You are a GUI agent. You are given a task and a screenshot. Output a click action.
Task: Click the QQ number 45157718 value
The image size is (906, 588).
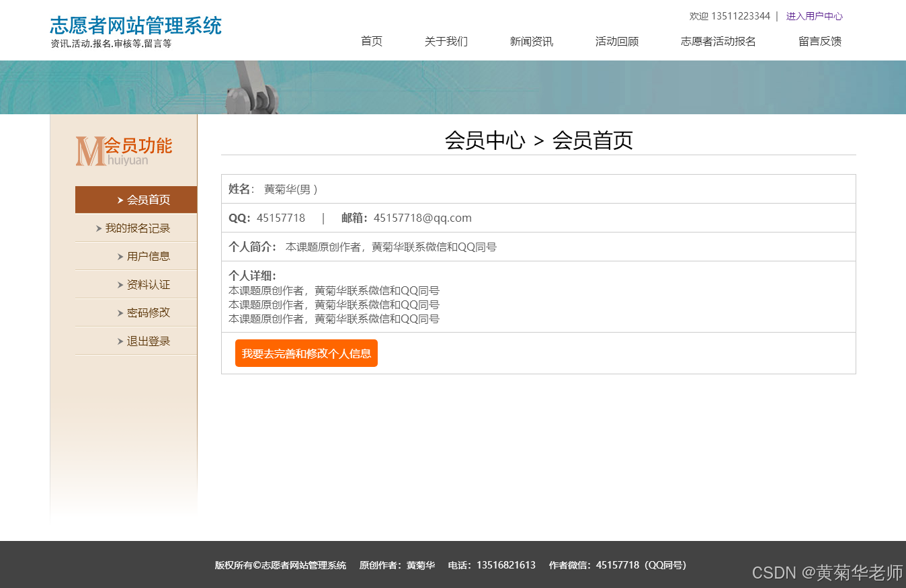click(281, 218)
